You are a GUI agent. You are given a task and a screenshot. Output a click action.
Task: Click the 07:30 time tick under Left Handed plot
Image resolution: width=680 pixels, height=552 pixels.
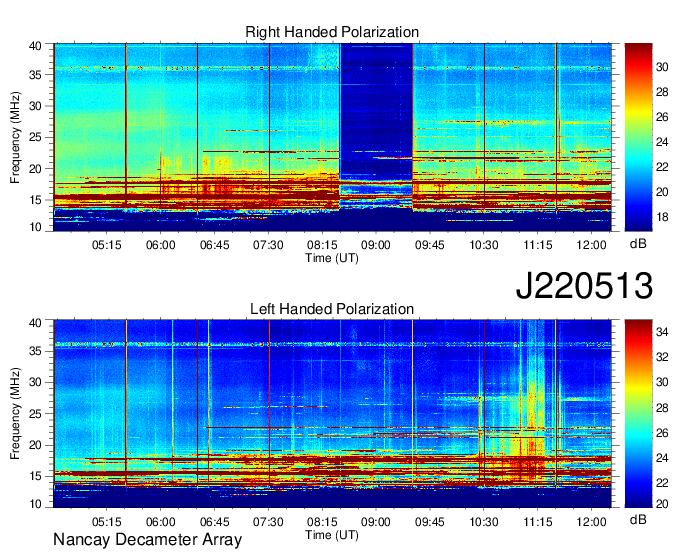click(x=268, y=522)
